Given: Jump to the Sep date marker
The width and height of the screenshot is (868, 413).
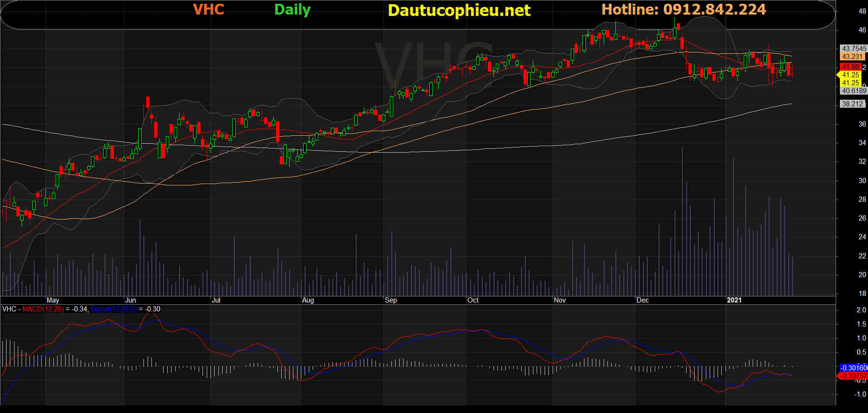Looking at the screenshot, I should pyautogui.click(x=391, y=300).
